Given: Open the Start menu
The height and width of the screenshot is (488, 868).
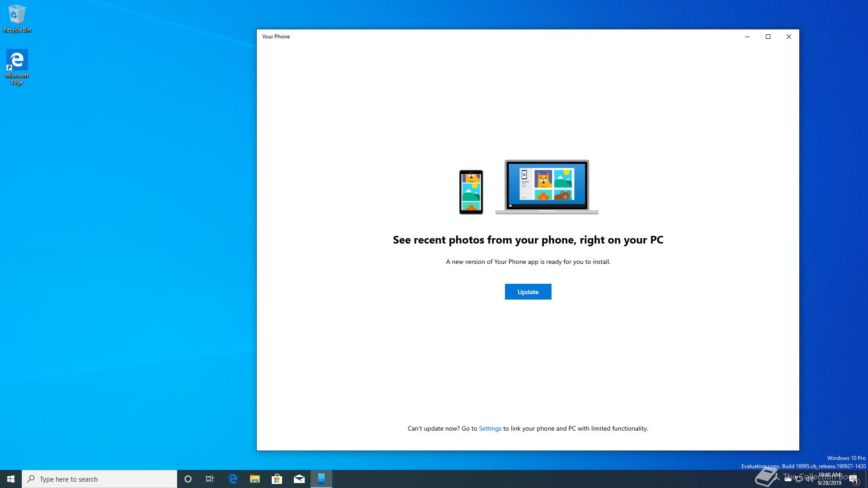Looking at the screenshot, I should pyautogui.click(x=11, y=479).
